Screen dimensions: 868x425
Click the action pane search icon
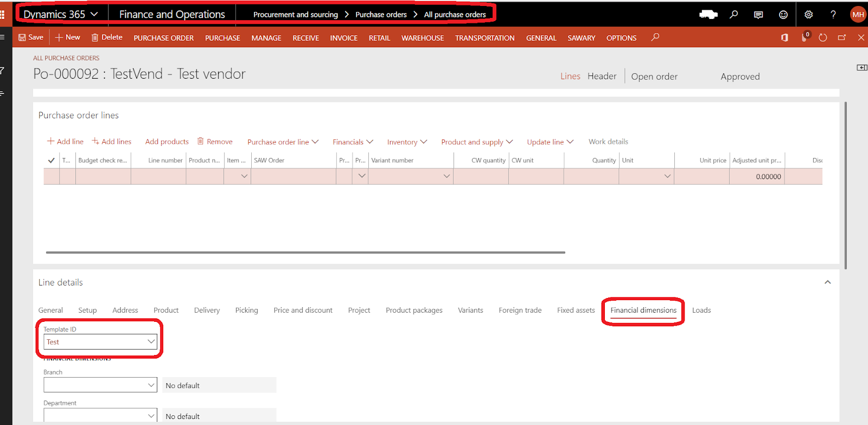point(655,37)
